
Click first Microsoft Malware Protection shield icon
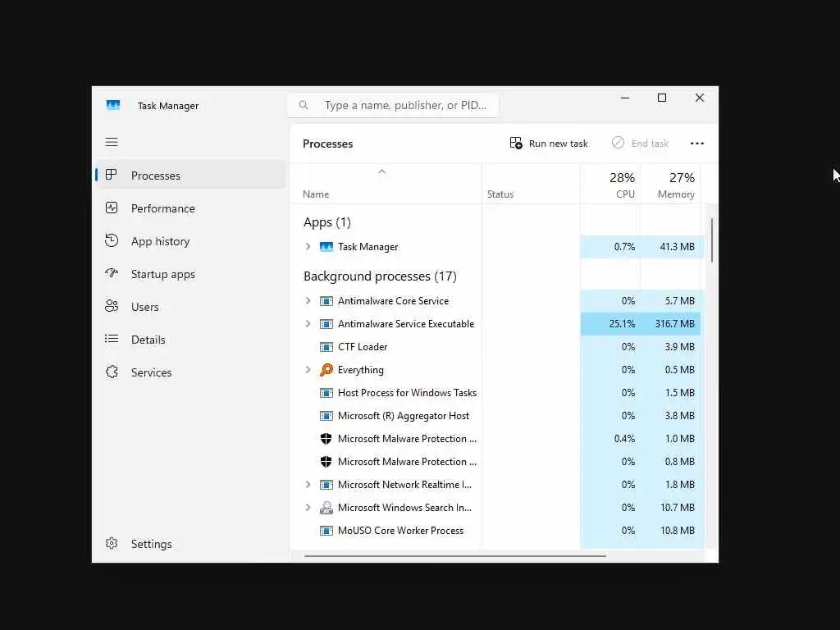pos(326,439)
